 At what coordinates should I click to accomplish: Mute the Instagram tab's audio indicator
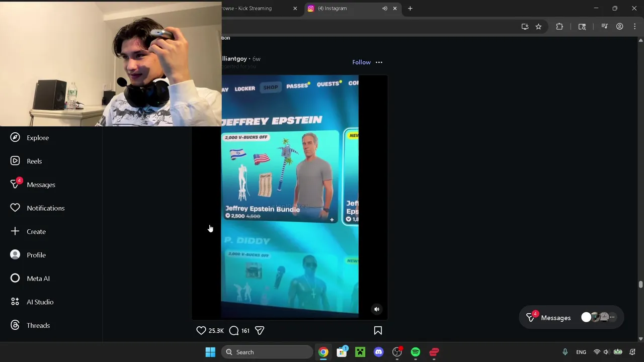pos(384,9)
